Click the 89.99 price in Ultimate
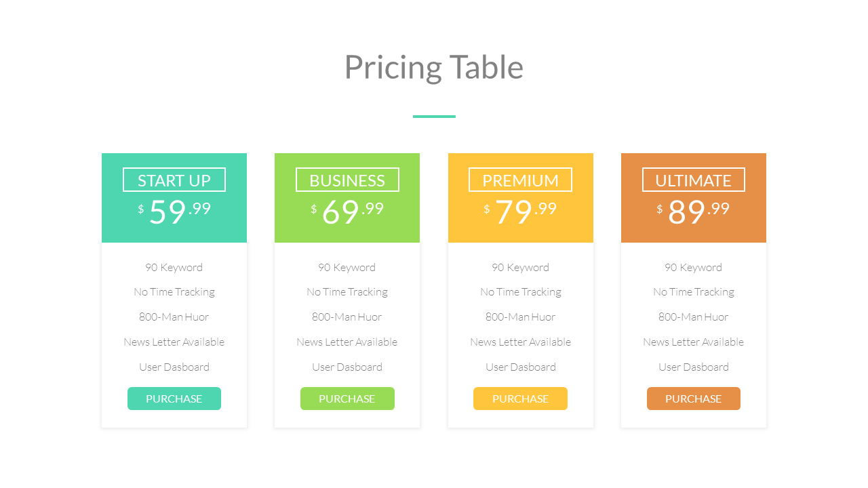Image resolution: width=868 pixels, height=488 pixels. (x=694, y=211)
